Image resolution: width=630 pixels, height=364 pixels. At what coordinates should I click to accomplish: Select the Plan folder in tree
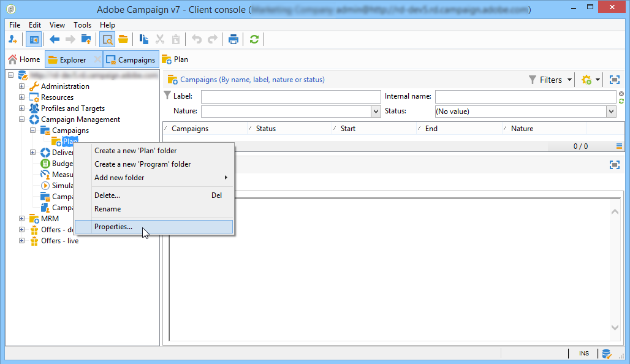[70, 142]
